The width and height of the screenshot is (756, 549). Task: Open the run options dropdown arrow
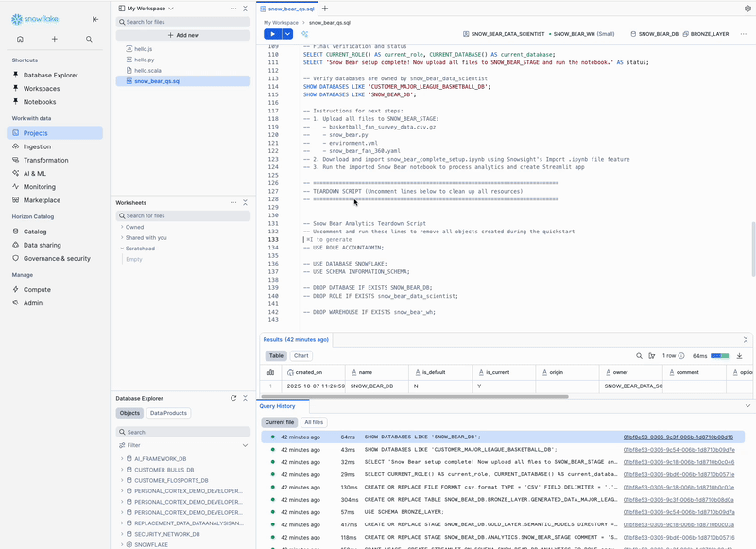coord(287,34)
